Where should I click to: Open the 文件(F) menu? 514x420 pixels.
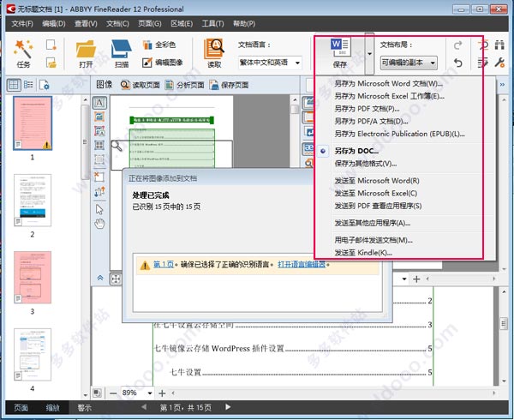click(22, 24)
